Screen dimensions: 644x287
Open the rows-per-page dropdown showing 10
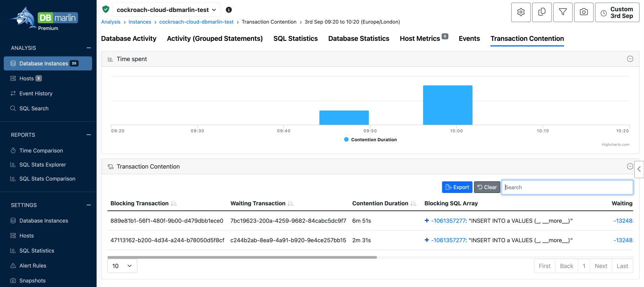click(122, 266)
